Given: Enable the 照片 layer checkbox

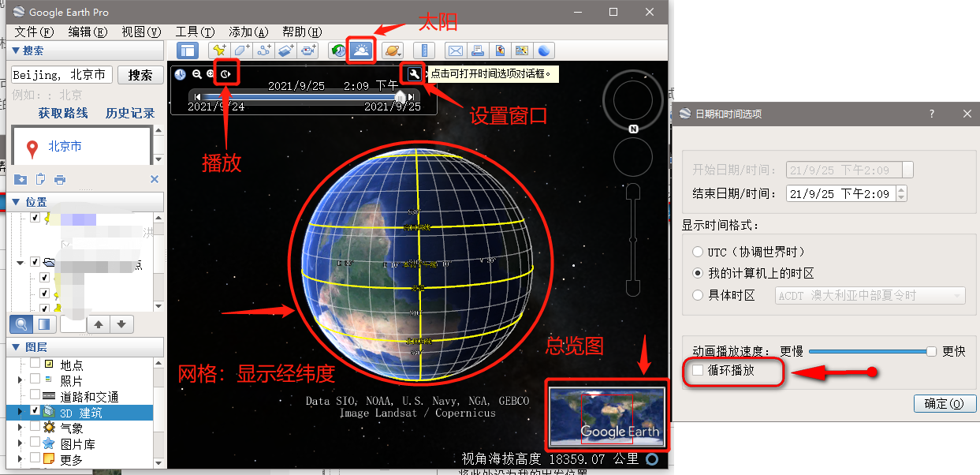Looking at the screenshot, I should (x=35, y=380).
